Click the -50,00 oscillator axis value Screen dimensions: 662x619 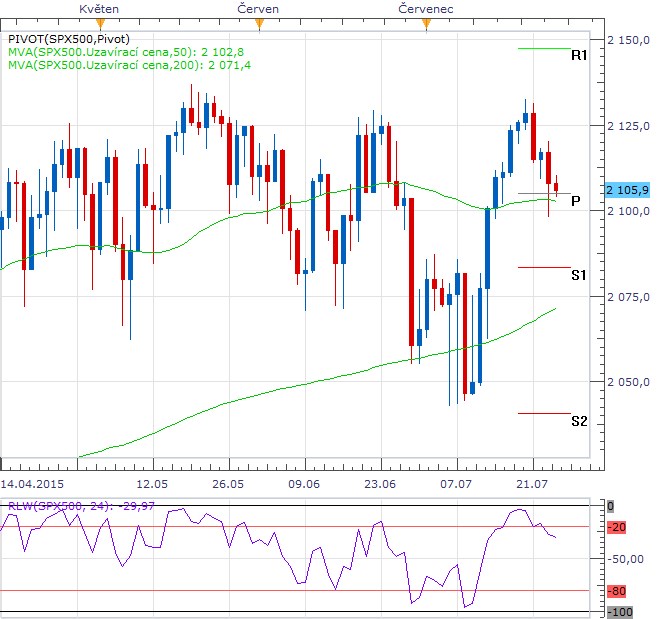click(625, 559)
